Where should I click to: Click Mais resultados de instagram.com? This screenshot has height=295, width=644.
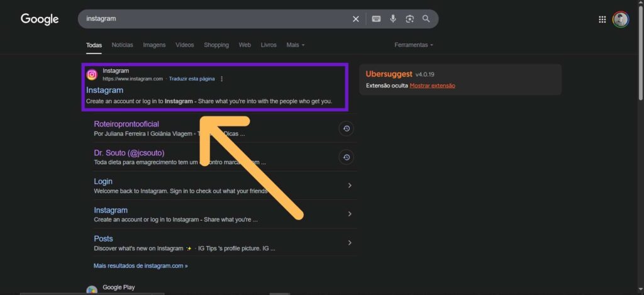(141, 266)
